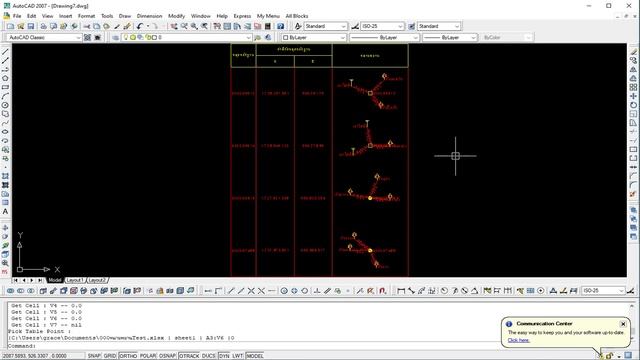Open the Standard text style dropdown
The image size is (640, 360).
[325, 26]
